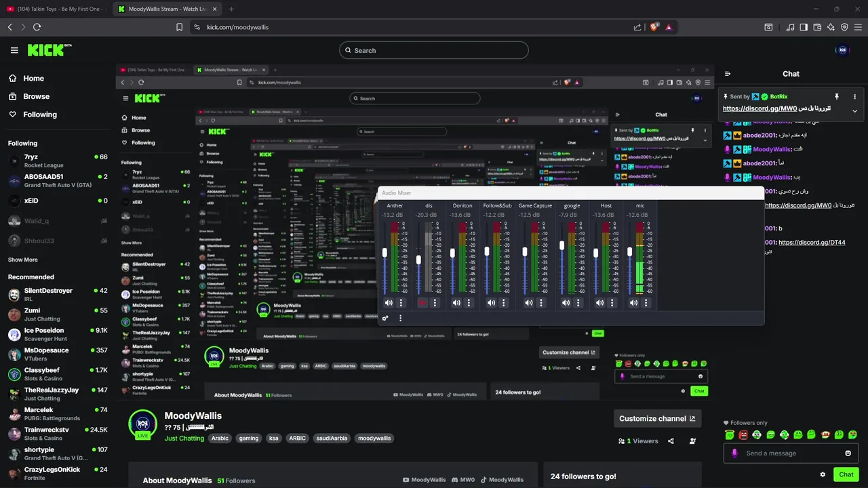Image resolution: width=868 pixels, height=488 pixels.
Task: Mute the google audio source
Action: coord(566,303)
